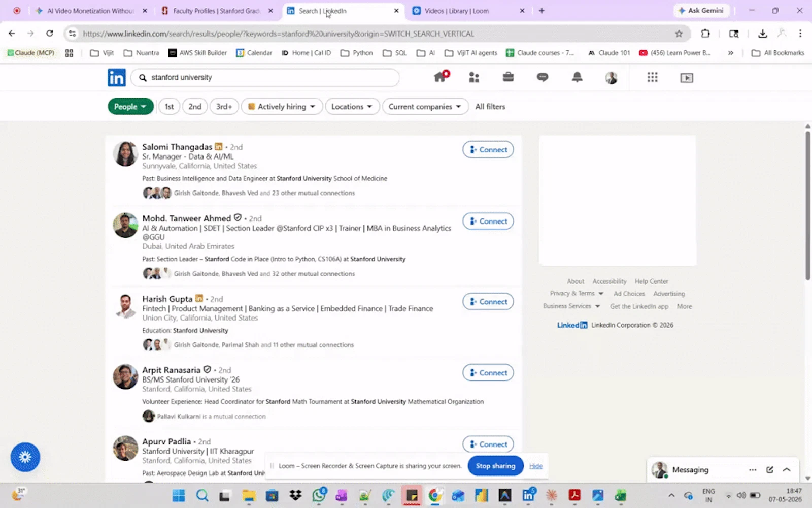Viewport: 812px width, 508px height.
Task: Open Current companies filter dropdown
Action: (x=425, y=107)
